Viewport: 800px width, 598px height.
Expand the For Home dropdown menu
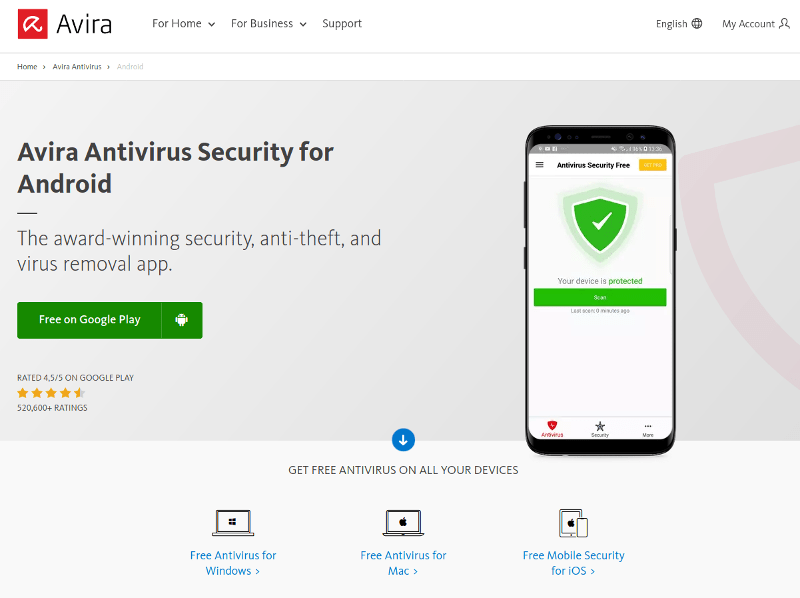tap(183, 24)
